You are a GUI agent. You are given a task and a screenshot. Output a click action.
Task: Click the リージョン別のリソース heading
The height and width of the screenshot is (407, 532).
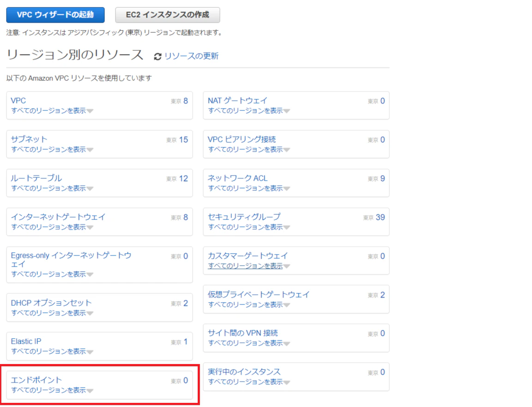pyautogui.click(x=75, y=55)
